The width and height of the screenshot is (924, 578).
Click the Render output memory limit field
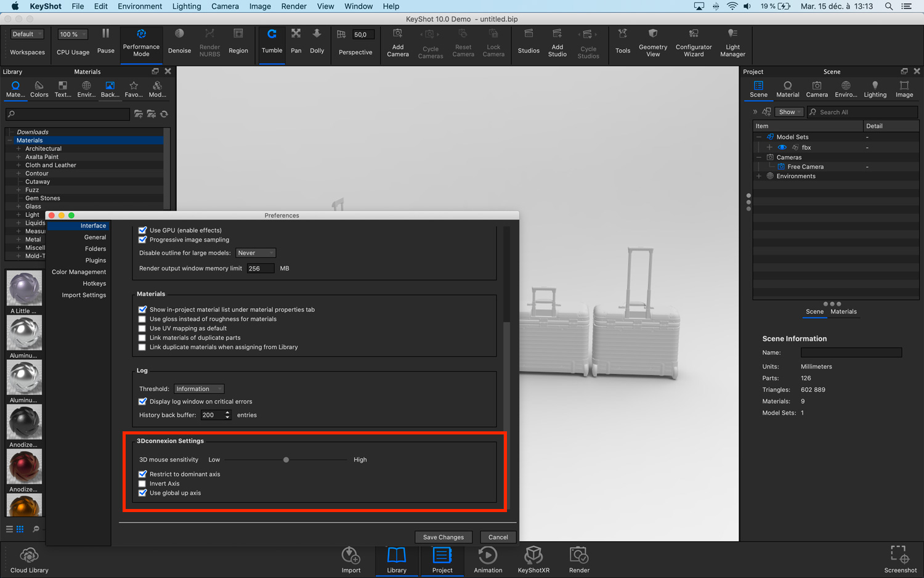click(260, 269)
